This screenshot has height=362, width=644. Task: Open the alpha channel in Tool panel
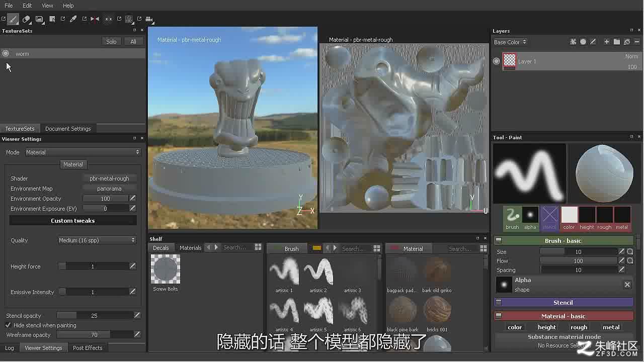pos(530,219)
